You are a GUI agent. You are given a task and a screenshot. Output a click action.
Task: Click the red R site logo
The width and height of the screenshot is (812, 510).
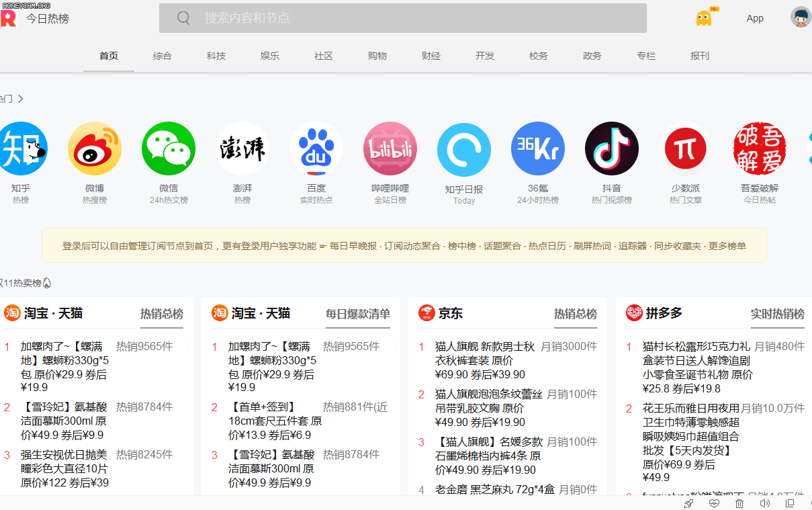click(x=7, y=18)
